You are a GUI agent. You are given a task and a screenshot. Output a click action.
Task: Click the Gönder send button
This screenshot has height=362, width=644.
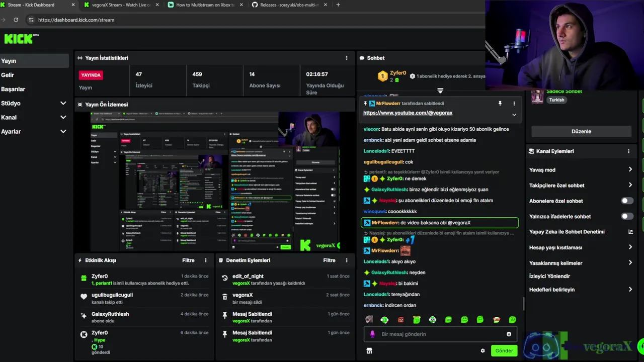tap(504, 351)
